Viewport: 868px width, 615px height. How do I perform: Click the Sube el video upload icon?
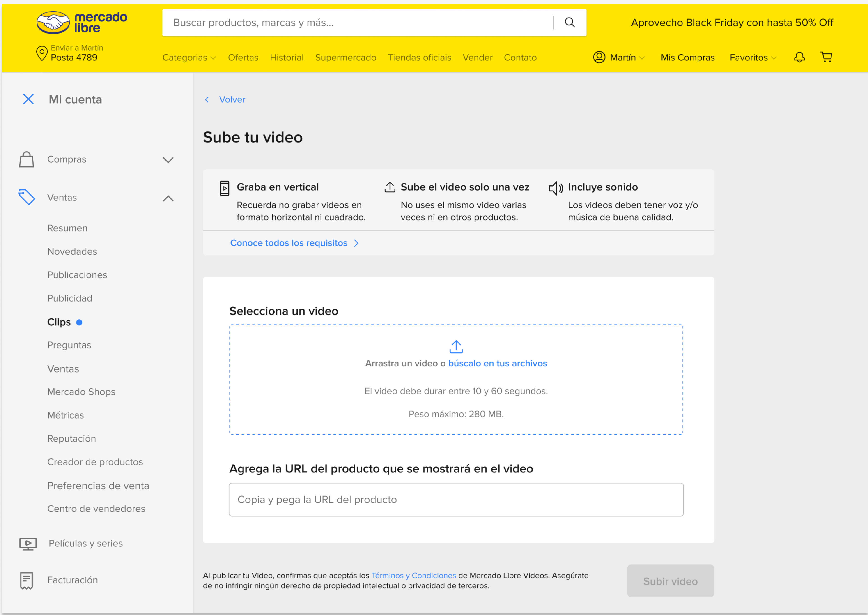coord(390,187)
